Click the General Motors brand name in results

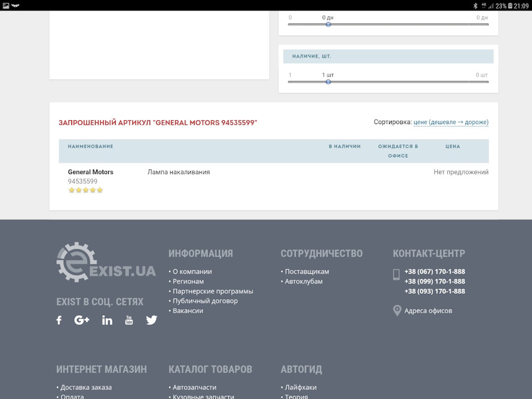(x=90, y=172)
